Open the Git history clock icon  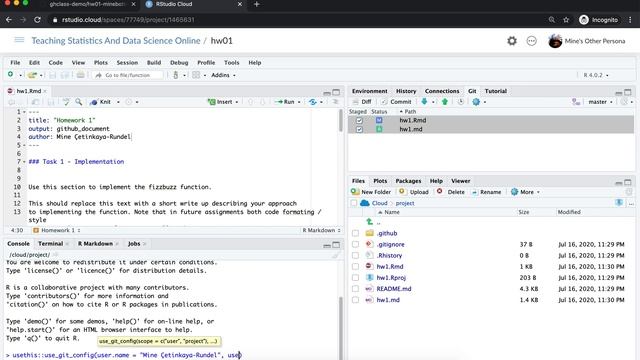[460, 102]
